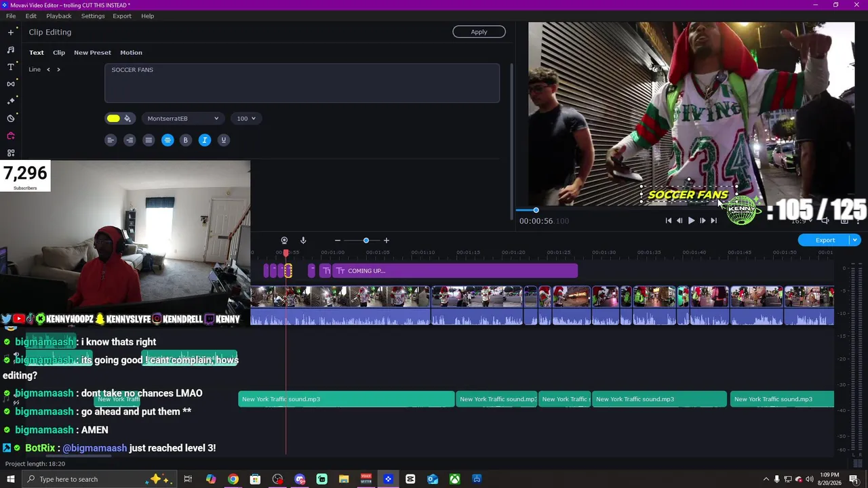Select the SOCCER FANS title in the preview
Image resolution: width=868 pixels, height=488 pixels.
(x=688, y=195)
